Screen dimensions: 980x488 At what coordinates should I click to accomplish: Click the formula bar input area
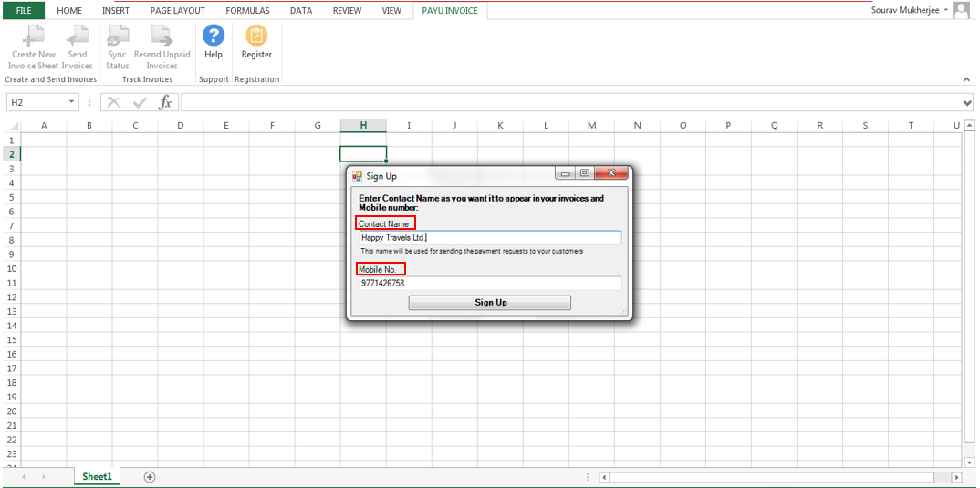point(570,102)
